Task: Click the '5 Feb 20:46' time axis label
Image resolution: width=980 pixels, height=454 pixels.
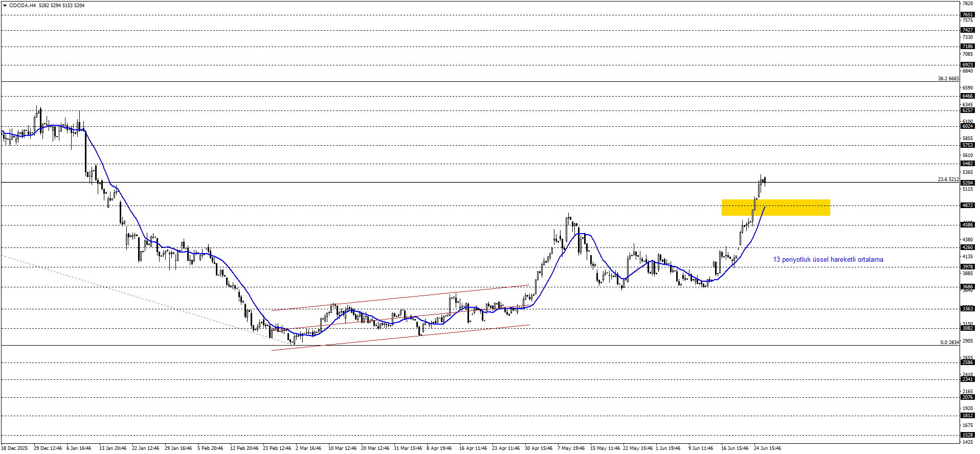Action: (x=210, y=448)
